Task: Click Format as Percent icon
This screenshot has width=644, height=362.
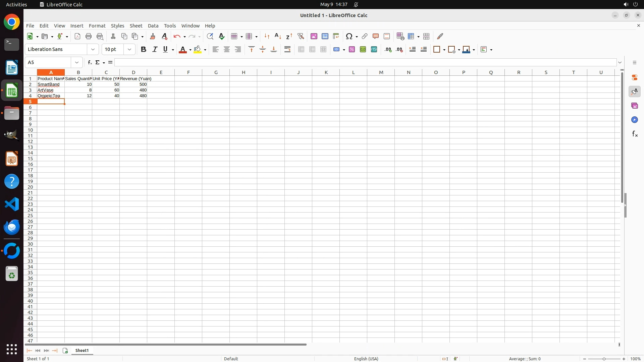Action: point(352,49)
